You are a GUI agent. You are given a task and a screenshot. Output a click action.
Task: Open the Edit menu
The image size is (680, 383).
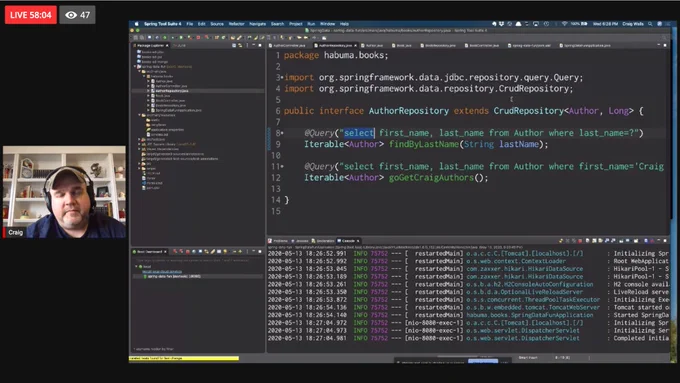tap(202, 24)
